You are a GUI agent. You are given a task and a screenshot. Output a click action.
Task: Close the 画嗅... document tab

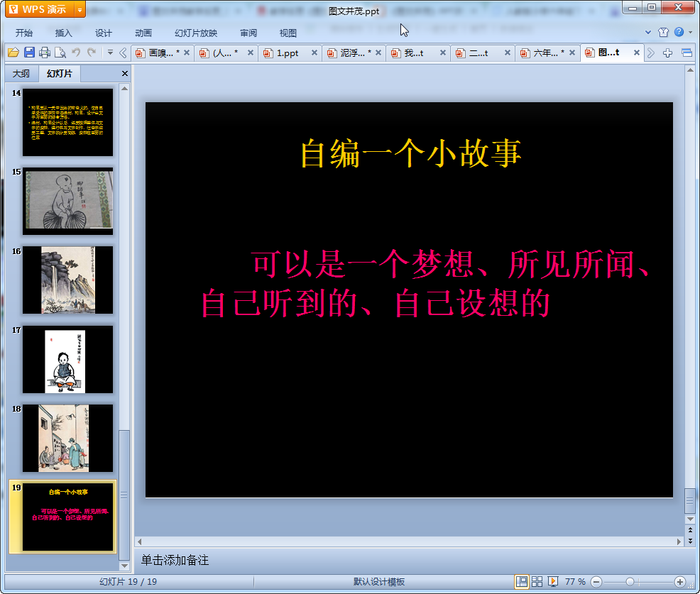[x=187, y=53]
